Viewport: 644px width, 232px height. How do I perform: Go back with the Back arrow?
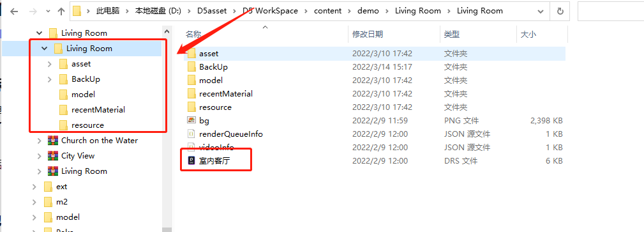[x=15, y=12]
